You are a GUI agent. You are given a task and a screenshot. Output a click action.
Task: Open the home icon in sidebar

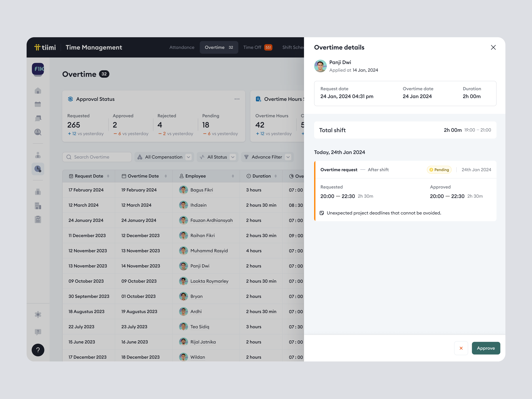(38, 91)
